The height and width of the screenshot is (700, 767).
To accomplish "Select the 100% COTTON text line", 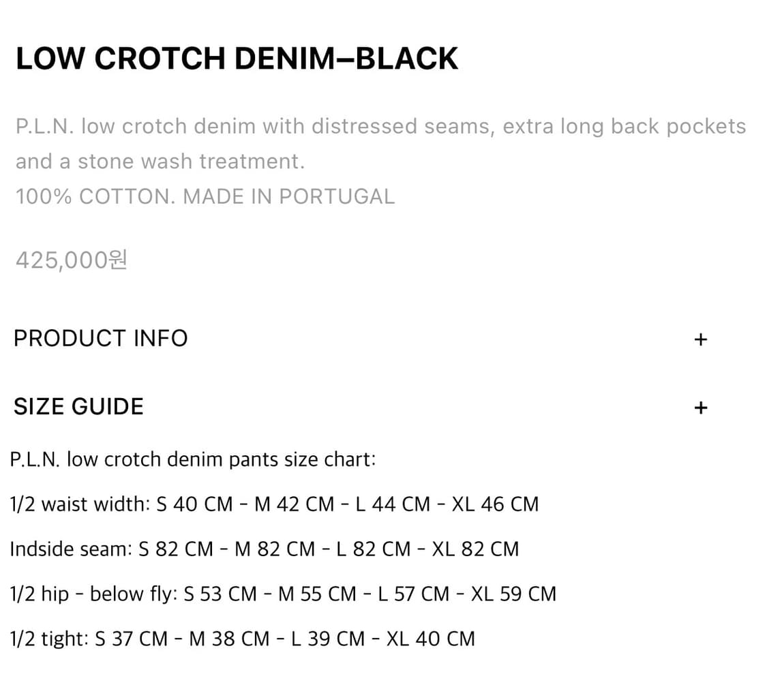I will [205, 196].
